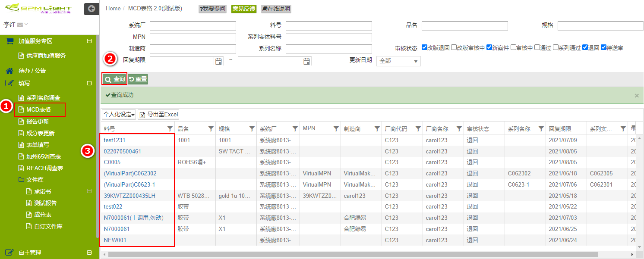The image size is (644, 259).
Task: Open part number NEW001
Action: (x=115, y=240)
